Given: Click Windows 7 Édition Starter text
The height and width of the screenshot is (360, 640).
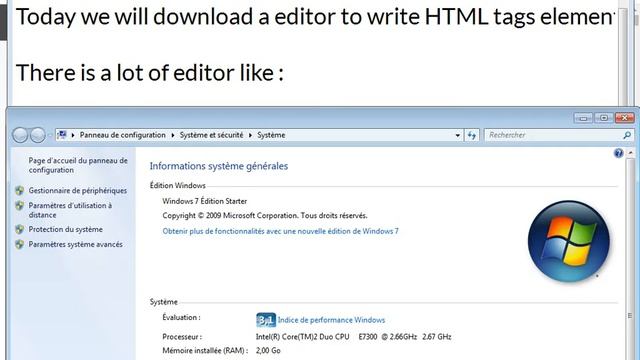Looking at the screenshot, I should tap(204, 201).
